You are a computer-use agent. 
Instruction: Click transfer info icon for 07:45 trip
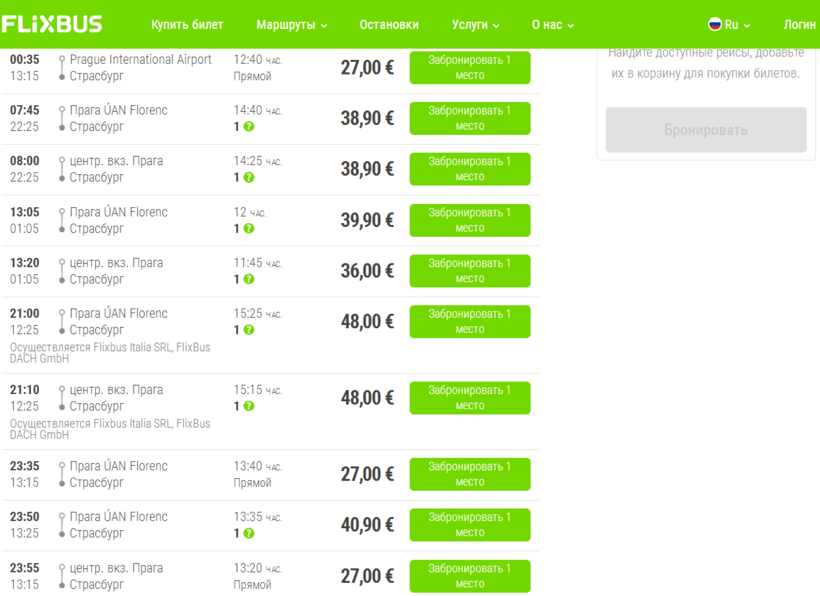(x=249, y=127)
